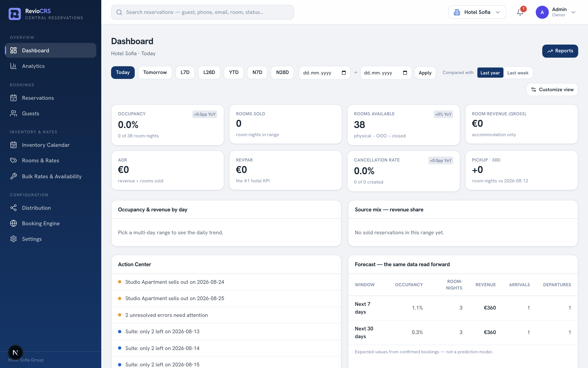Open the Analytics menu item
Image resolution: width=588 pixels, height=368 pixels.
click(51, 66)
